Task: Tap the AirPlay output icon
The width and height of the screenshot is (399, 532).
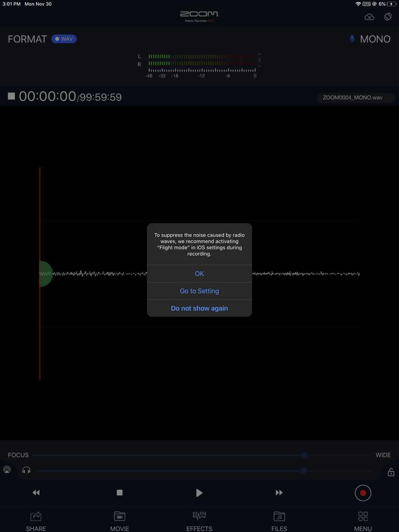Action: 7,470
